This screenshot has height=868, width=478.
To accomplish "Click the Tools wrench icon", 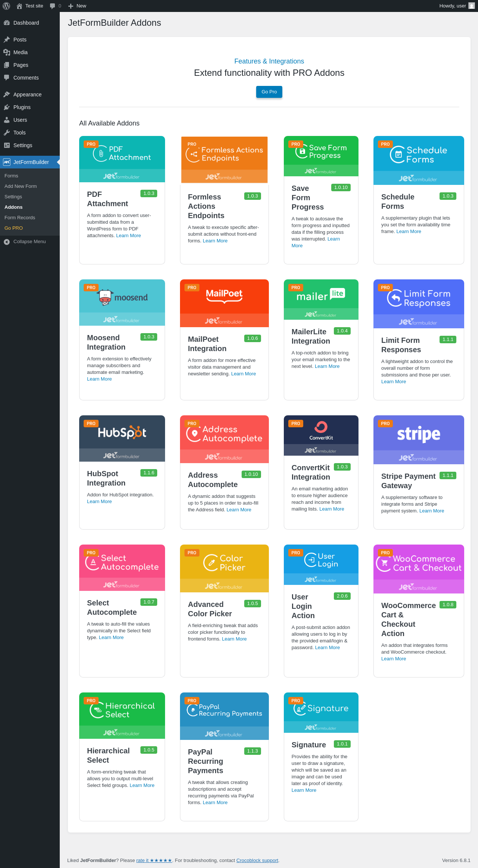I will coord(7,133).
